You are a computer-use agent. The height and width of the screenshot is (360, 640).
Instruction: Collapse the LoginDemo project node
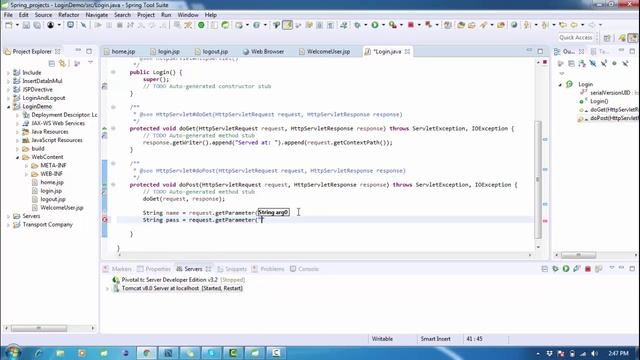9,107
